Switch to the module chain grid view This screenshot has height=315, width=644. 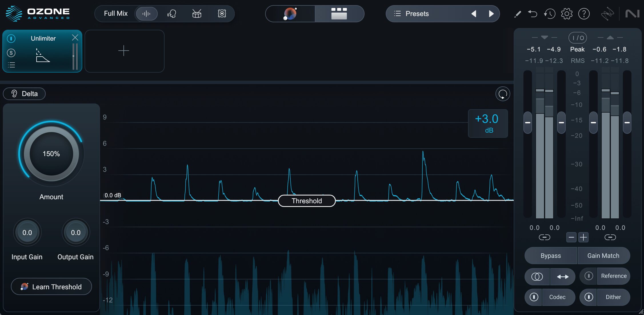[339, 13]
